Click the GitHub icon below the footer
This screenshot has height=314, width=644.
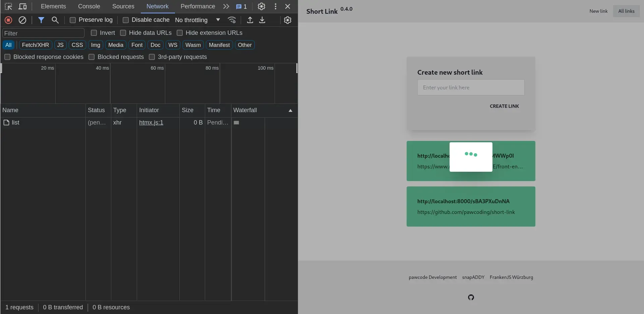coord(471,297)
